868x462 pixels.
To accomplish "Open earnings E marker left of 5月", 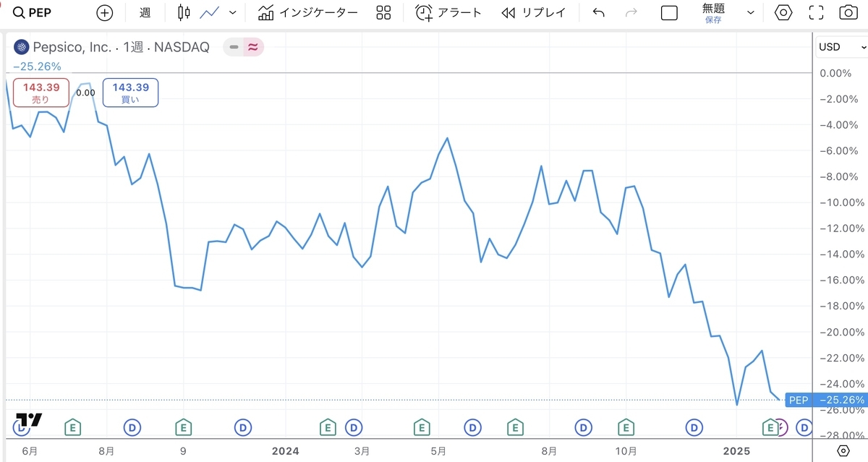I will click(421, 427).
